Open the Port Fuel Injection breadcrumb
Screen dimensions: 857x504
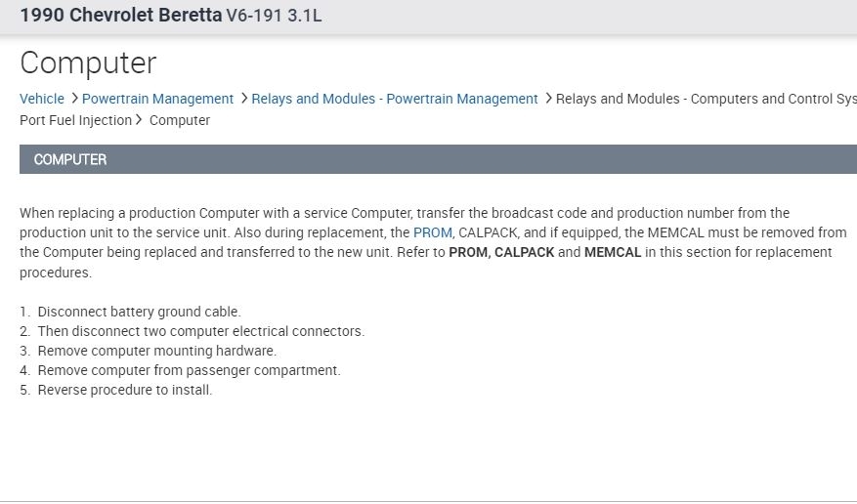(x=75, y=120)
